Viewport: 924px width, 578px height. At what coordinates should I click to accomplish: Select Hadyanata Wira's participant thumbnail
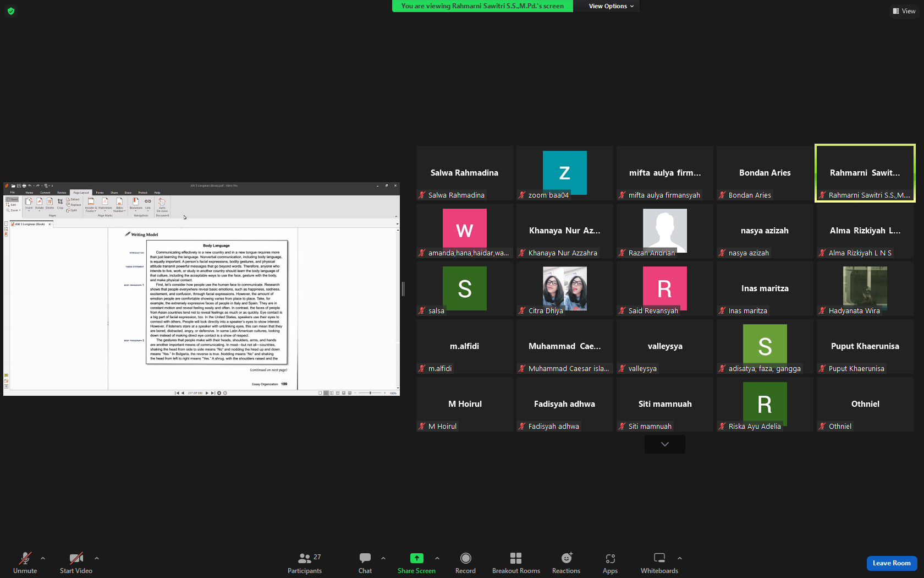[865, 288]
